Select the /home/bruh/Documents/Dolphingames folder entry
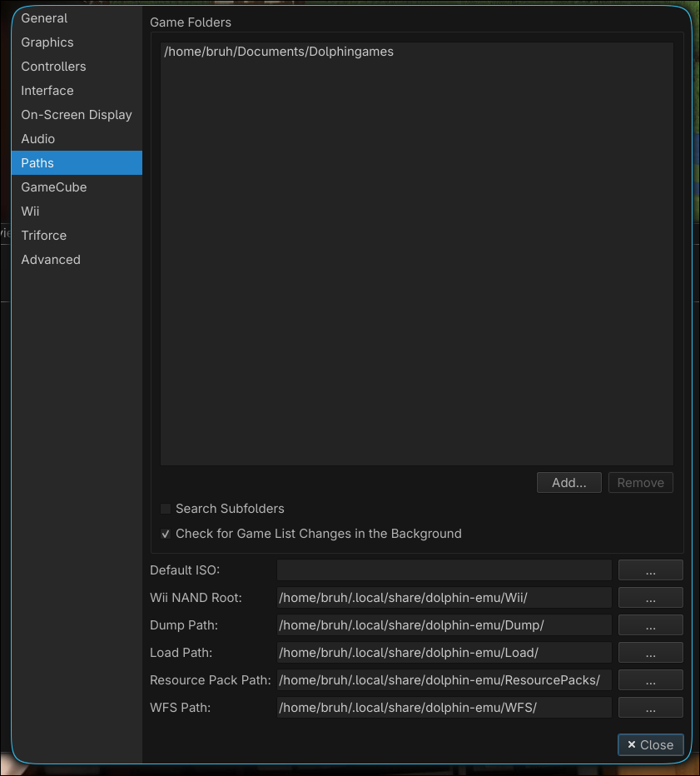700x776 pixels. click(x=416, y=52)
